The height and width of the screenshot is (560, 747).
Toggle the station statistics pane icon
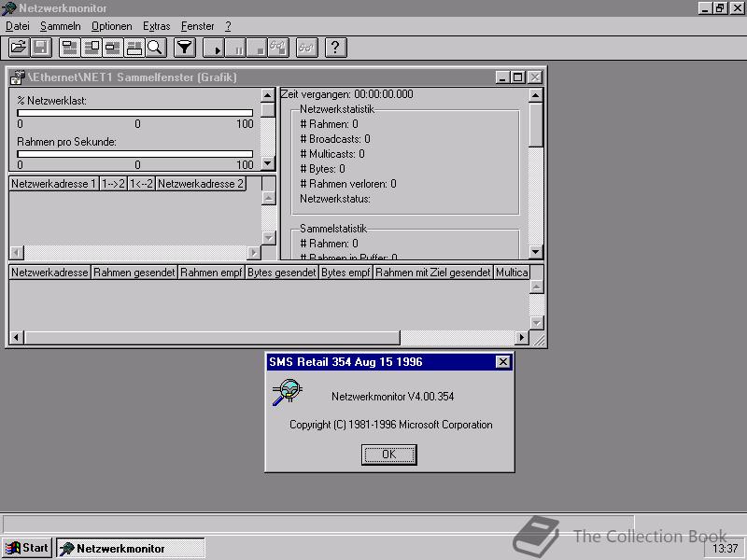pyautogui.click(x=134, y=48)
